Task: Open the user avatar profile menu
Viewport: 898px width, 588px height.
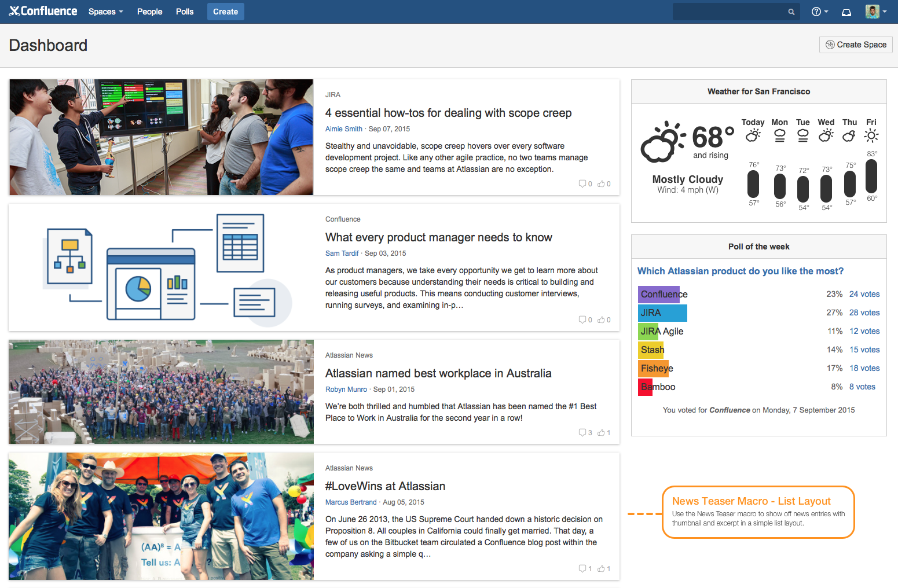Action: [876, 12]
